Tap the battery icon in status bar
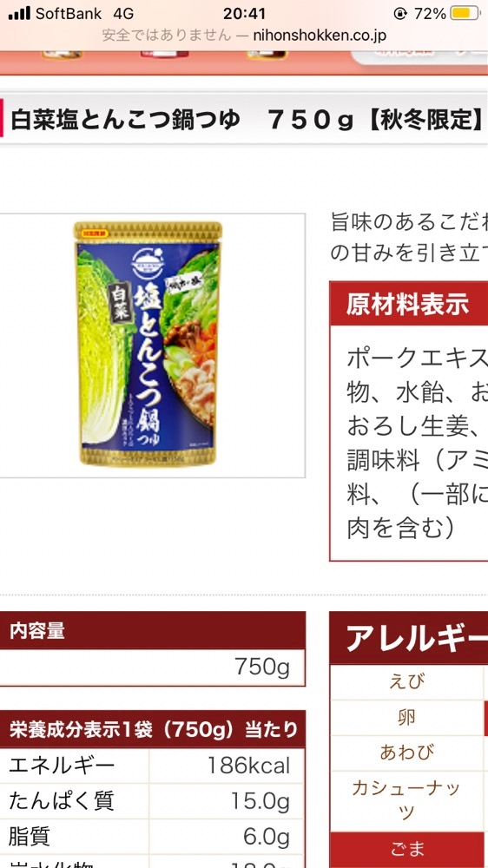This screenshot has height=868, width=488. [x=465, y=13]
